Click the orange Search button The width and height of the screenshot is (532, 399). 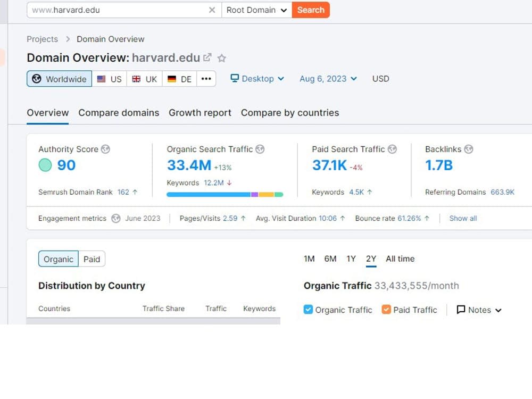tap(311, 10)
